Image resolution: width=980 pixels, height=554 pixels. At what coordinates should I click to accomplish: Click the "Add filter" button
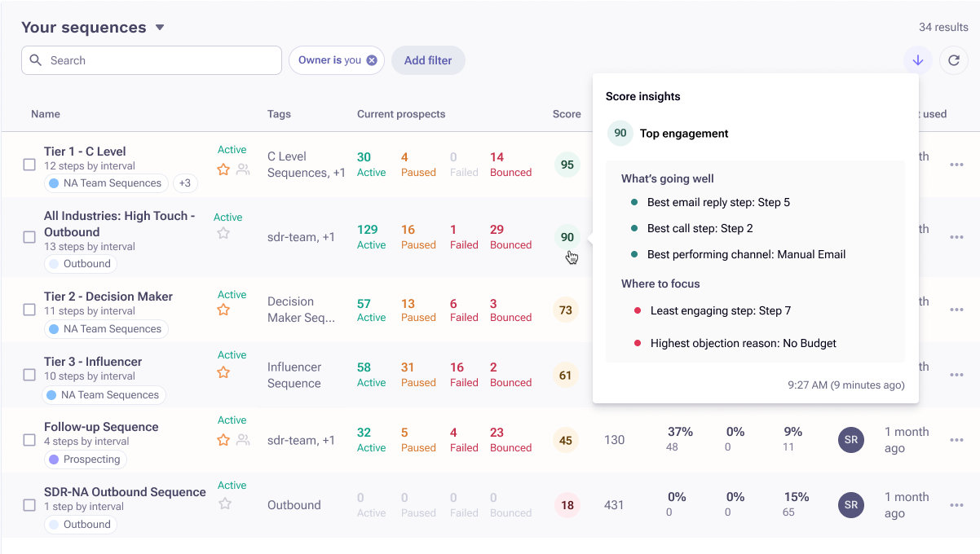(428, 60)
